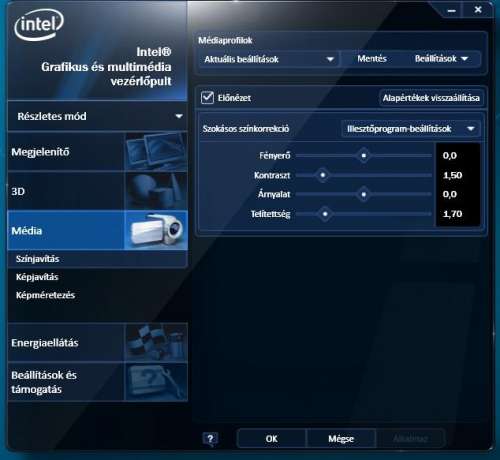Viewport: 500px width, 460px height.
Task: Open the Energiaellátás battery thumbnail
Action: (x=156, y=342)
